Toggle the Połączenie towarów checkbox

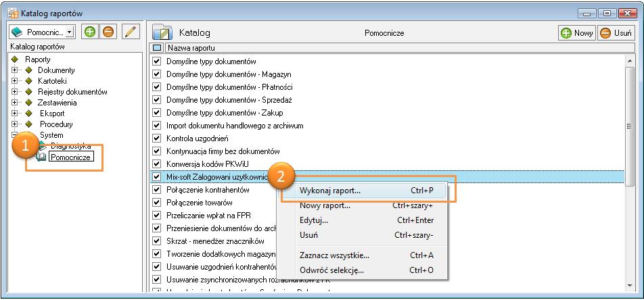[157, 203]
